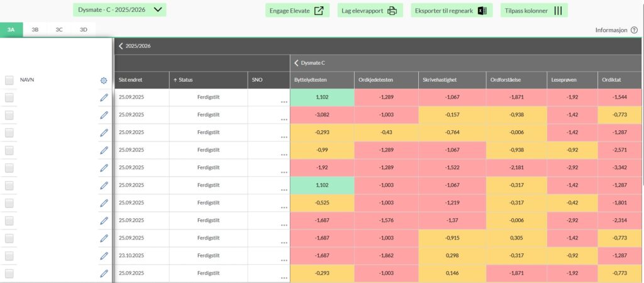Viewport: 644px width, 283px height.
Task: Open SNO three-dot menu in the 23.10.2025 row
Action: [284, 261]
